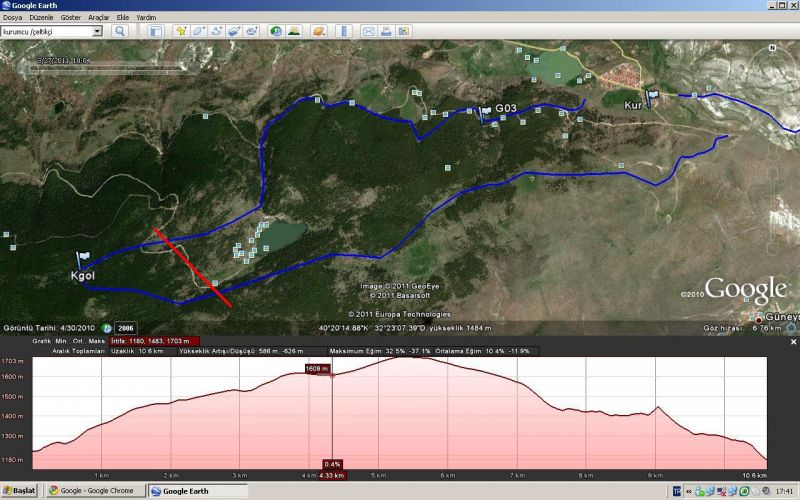This screenshot has height=500, width=800.
Task: View in Google Maps icon
Action: click(x=404, y=31)
